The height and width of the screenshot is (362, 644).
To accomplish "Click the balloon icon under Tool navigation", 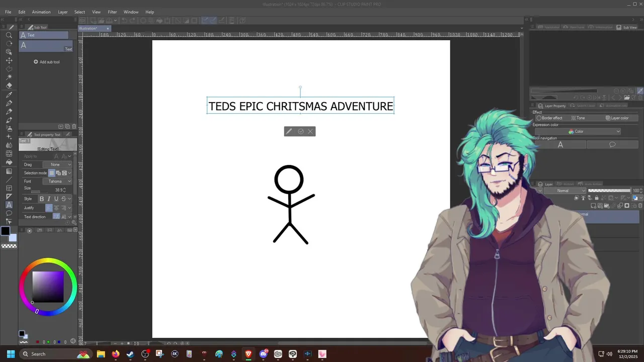I will 612,145.
